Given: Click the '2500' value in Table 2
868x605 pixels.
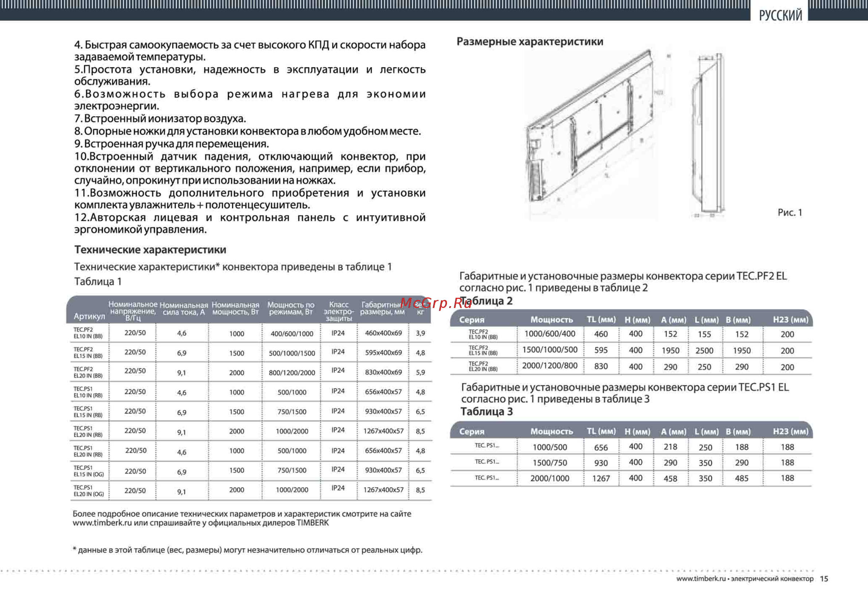Looking at the screenshot, I should [x=704, y=351].
